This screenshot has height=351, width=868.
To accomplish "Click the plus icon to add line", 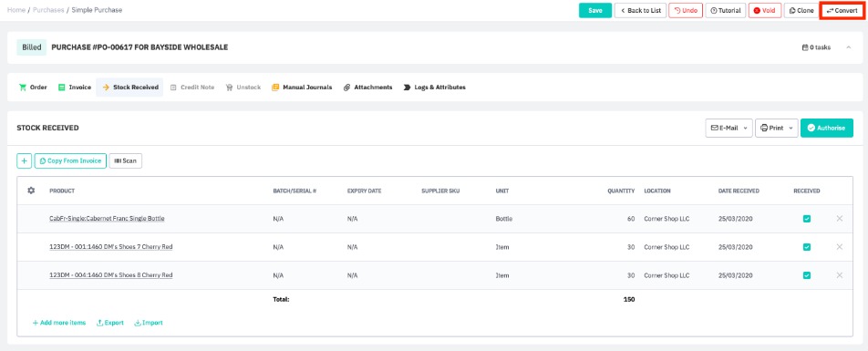I will point(25,160).
